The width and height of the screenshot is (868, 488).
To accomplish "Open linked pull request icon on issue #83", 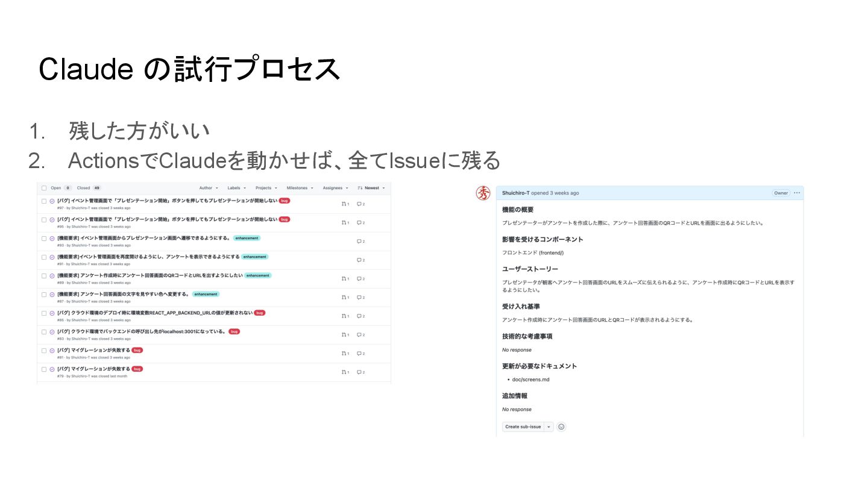I will pos(345,335).
